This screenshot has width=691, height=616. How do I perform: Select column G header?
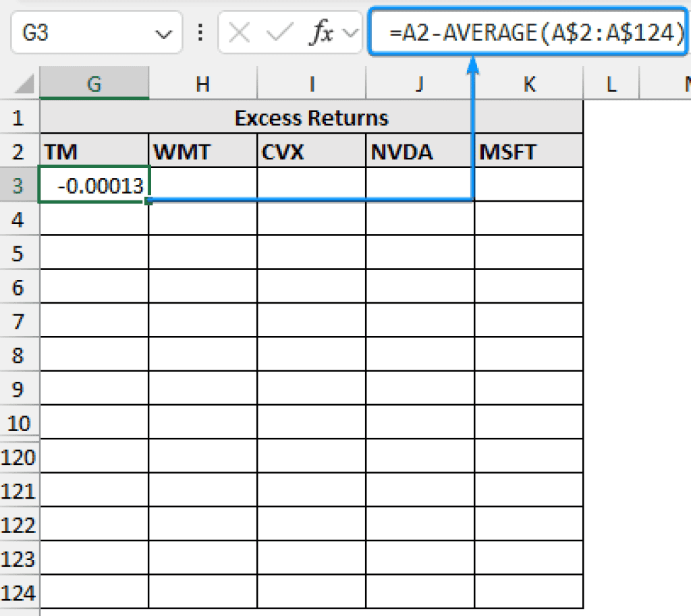pyautogui.click(x=94, y=84)
